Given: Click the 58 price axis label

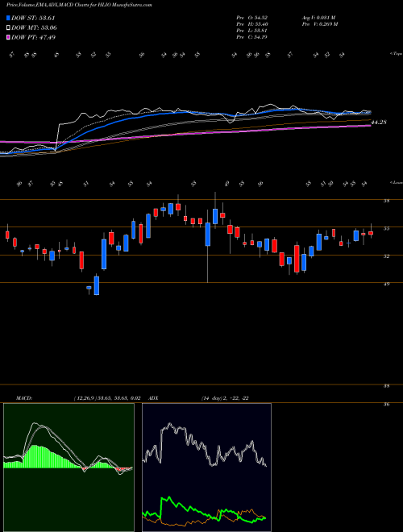Looking at the screenshot, I should [x=386, y=201].
